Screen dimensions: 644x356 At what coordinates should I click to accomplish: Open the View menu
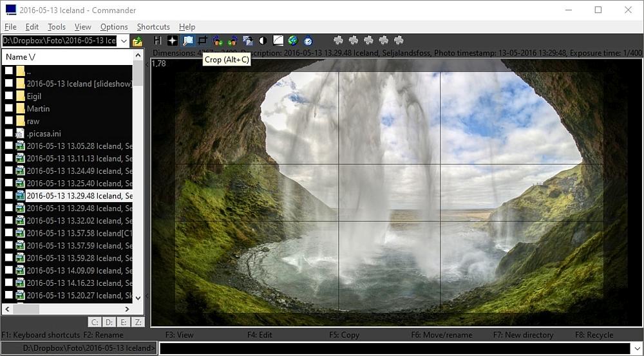point(82,26)
